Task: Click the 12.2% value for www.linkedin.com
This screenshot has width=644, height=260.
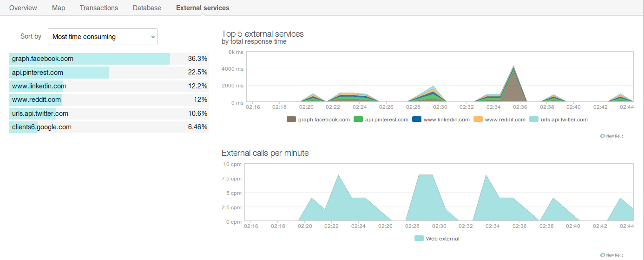Action: tap(197, 86)
